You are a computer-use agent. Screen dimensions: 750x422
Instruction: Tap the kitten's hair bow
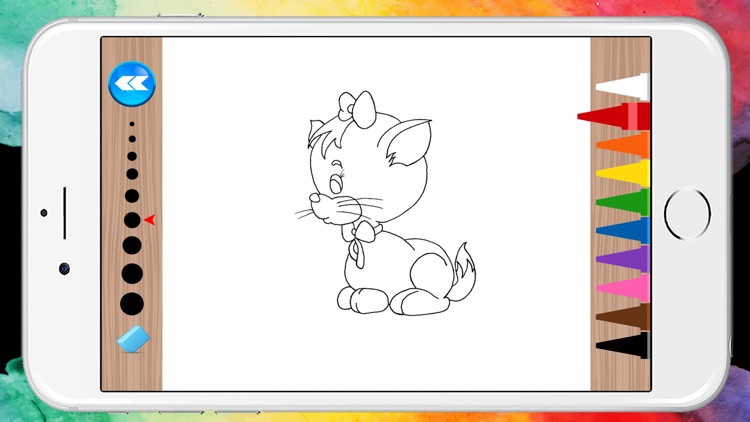(x=357, y=109)
